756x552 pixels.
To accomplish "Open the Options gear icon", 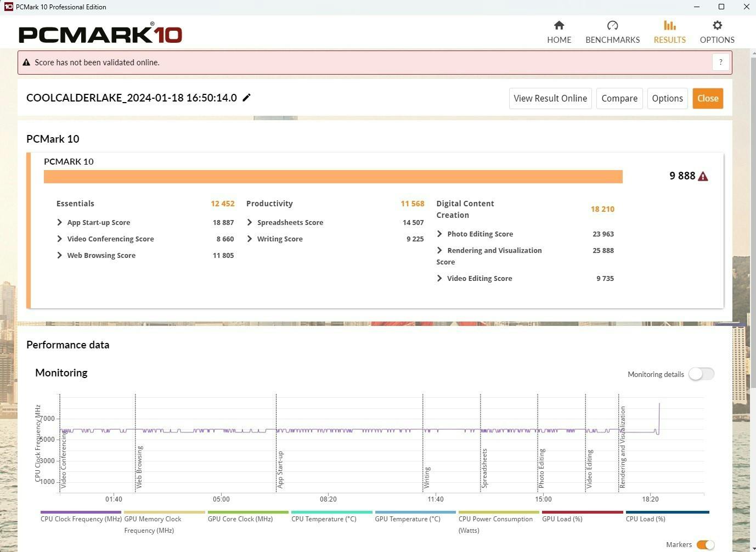I will tap(717, 26).
